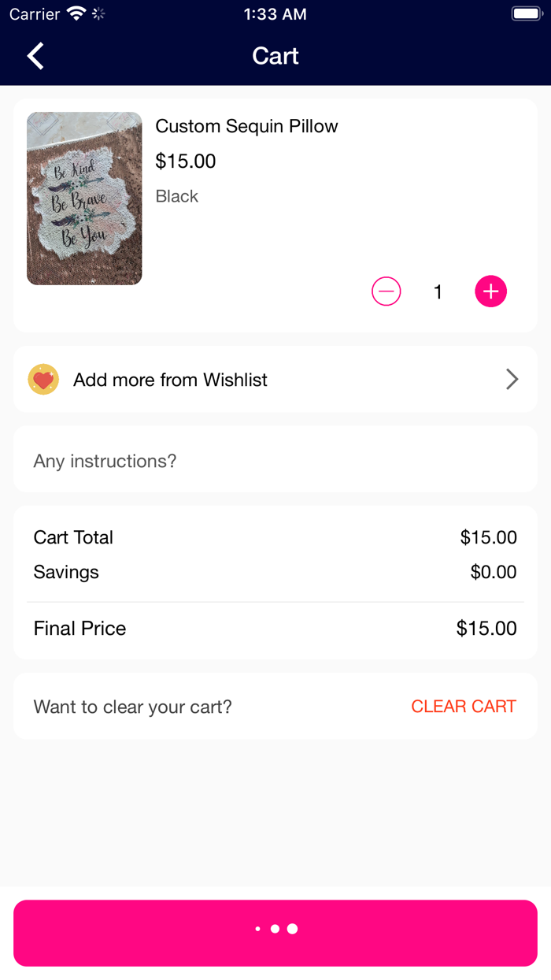The width and height of the screenshot is (551, 980).
Task: Tap the back arrow in the header
Action: 35,56
